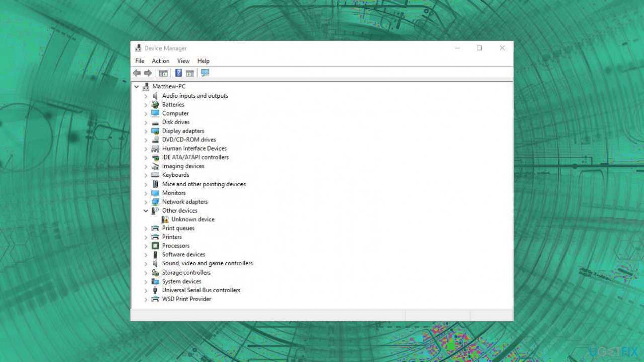Select the Universal Serial Bus controllers label

click(x=201, y=290)
